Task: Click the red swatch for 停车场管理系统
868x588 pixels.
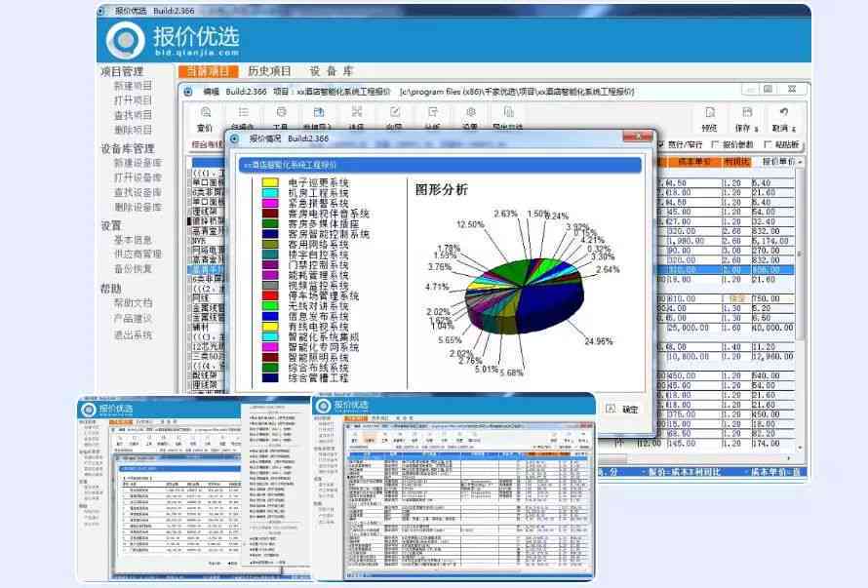Action: point(270,295)
